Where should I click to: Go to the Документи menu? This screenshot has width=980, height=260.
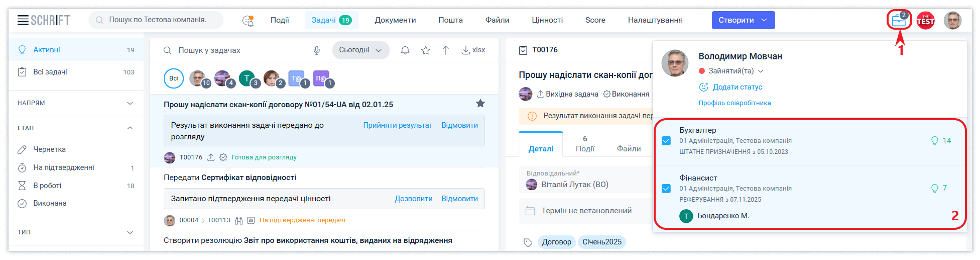click(395, 20)
